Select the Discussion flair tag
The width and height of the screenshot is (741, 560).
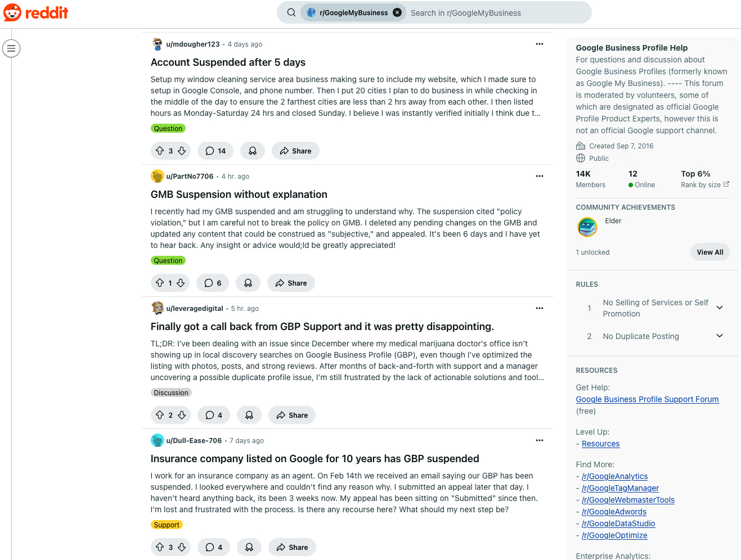tap(171, 392)
